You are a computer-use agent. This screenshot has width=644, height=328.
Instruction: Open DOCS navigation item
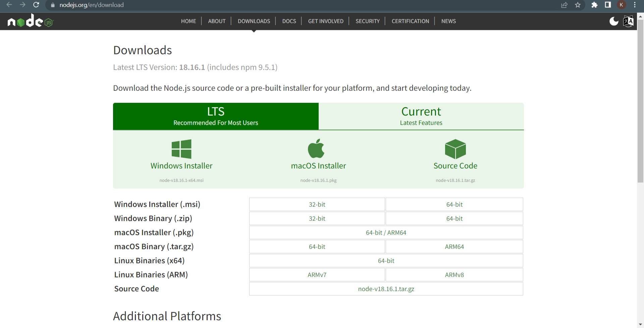coord(289,21)
